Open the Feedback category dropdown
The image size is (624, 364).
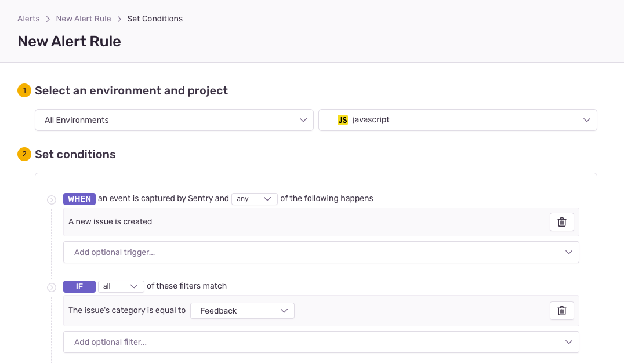coord(242,310)
